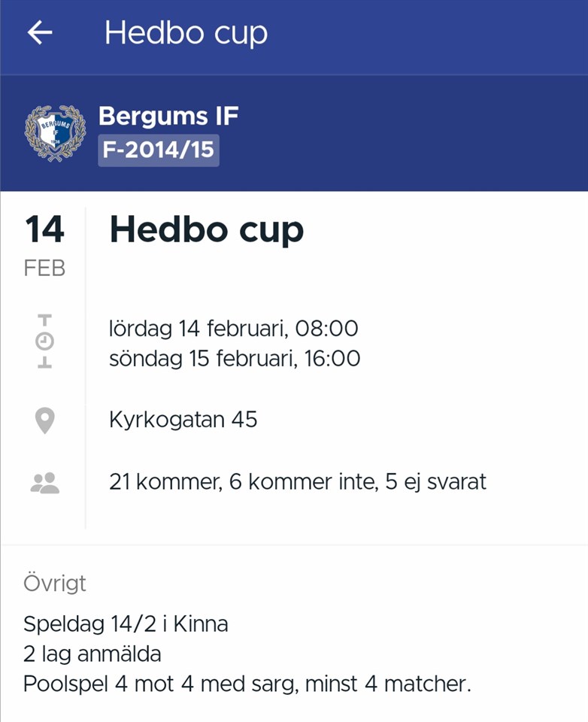The width and height of the screenshot is (588, 722).
Task: Select the söndag 15 februari end time
Action: click(234, 359)
